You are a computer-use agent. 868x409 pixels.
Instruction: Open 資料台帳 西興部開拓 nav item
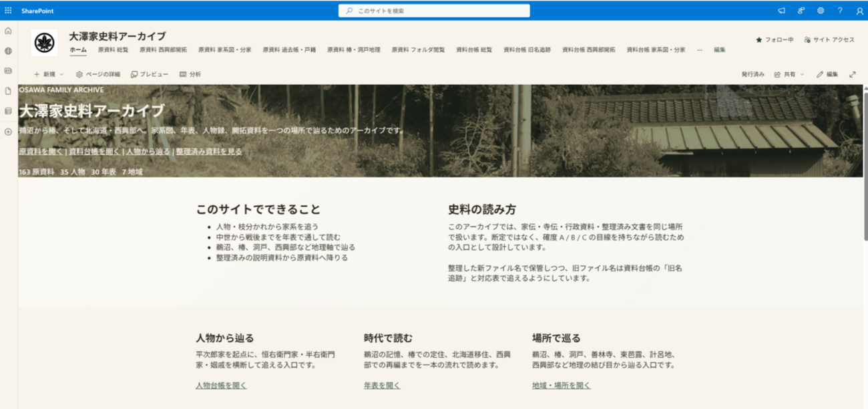click(x=589, y=50)
